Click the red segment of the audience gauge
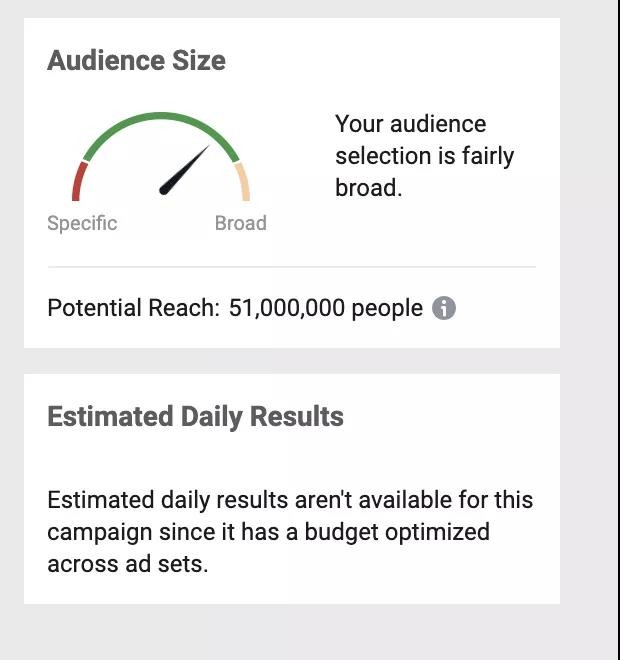Viewport: 620px width, 660px height. pyautogui.click(x=78, y=183)
